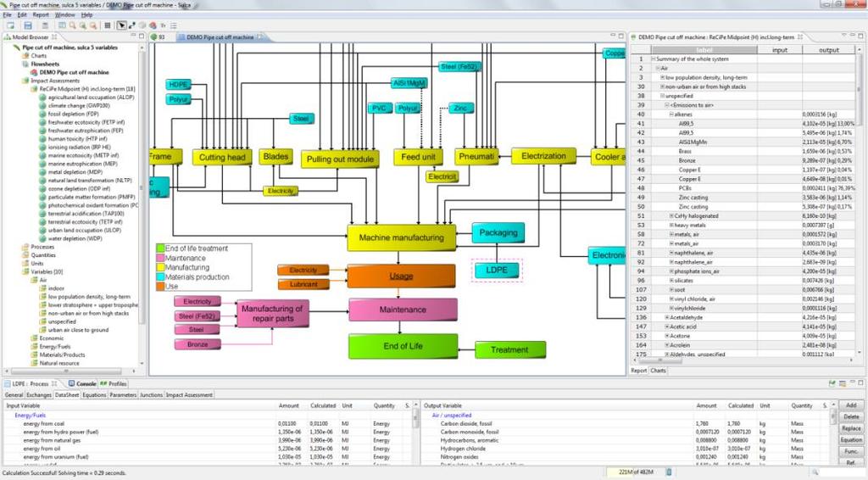Click the Materials production cyan swatch

(160, 276)
